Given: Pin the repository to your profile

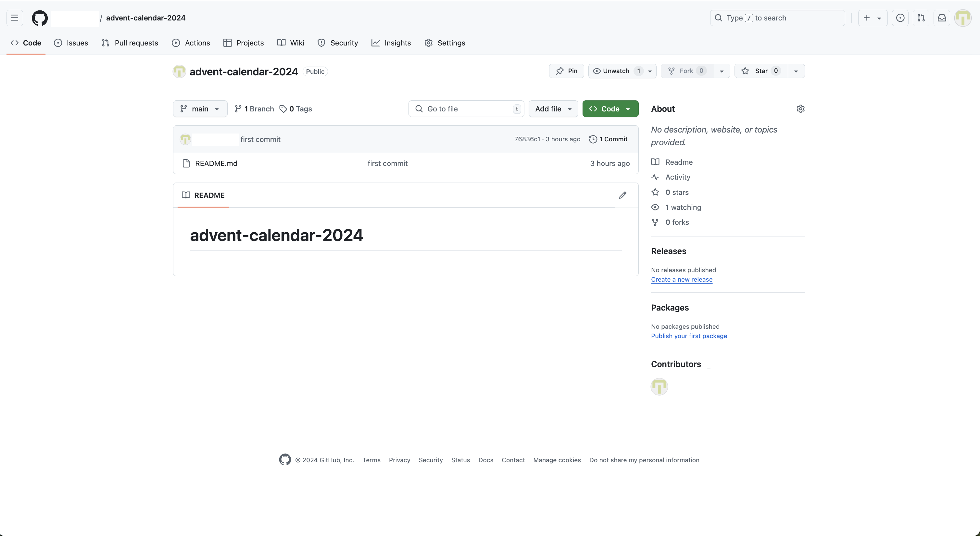Looking at the screenshot, I should pos(566,71).
